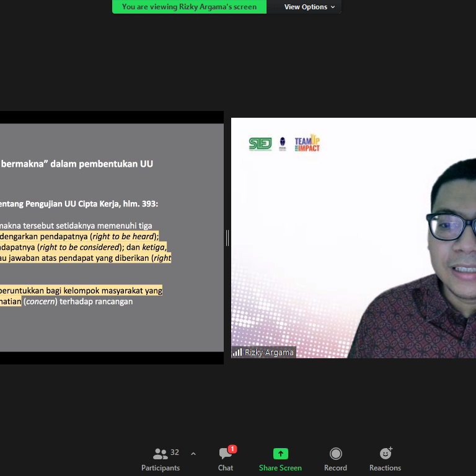Click the green Share Screen button
Image resolution: width=476 pixels, height=476 pixels.
280,459
